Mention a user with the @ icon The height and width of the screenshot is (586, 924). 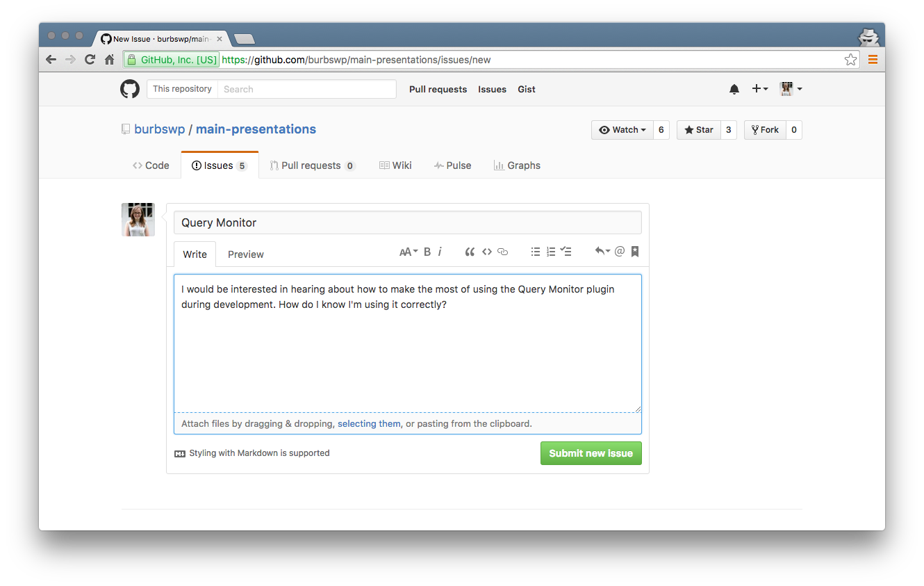pos(620,252)
